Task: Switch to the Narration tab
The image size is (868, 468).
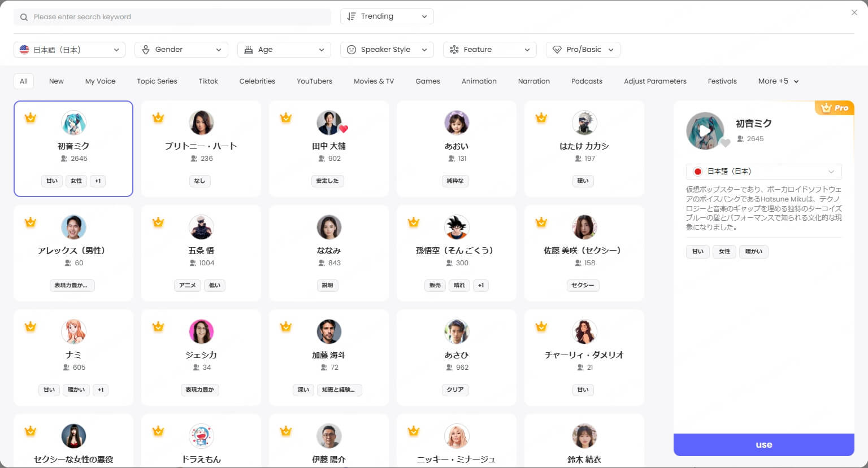Action: pyautogui.click(x=534, y=81)
